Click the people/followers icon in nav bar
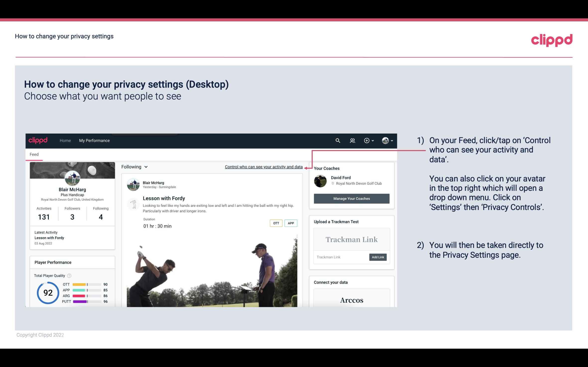The width and height of the screenshot is (588, 367). pyautogui.click(x=352, y=140)
